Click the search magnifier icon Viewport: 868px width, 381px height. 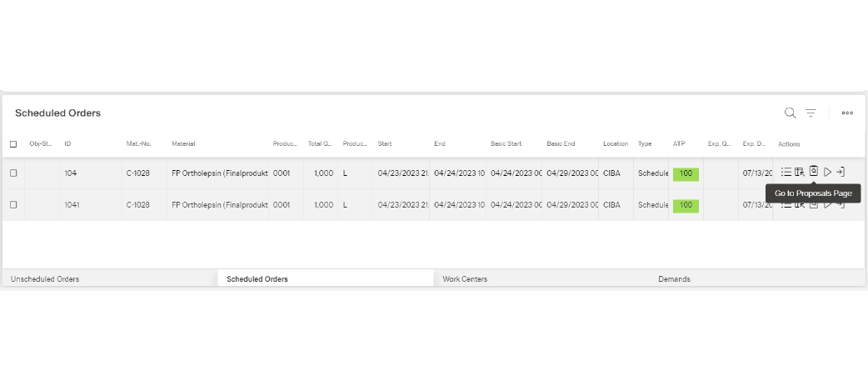point(790,113)
